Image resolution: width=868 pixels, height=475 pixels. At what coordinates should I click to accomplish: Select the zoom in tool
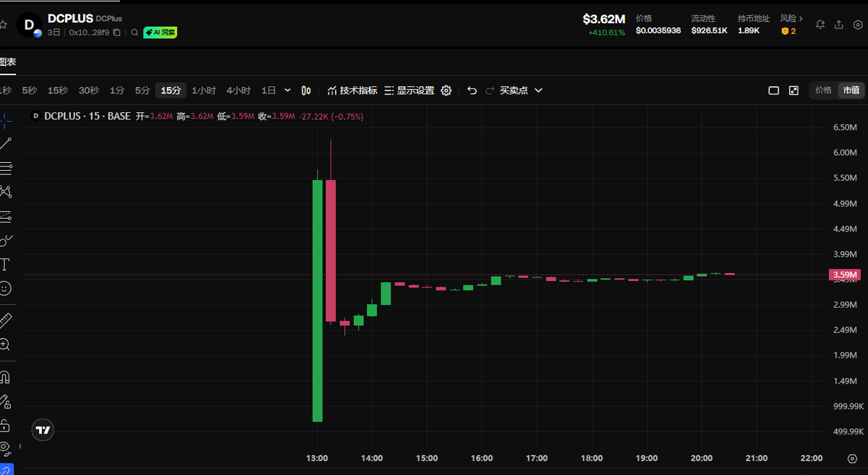4,345
